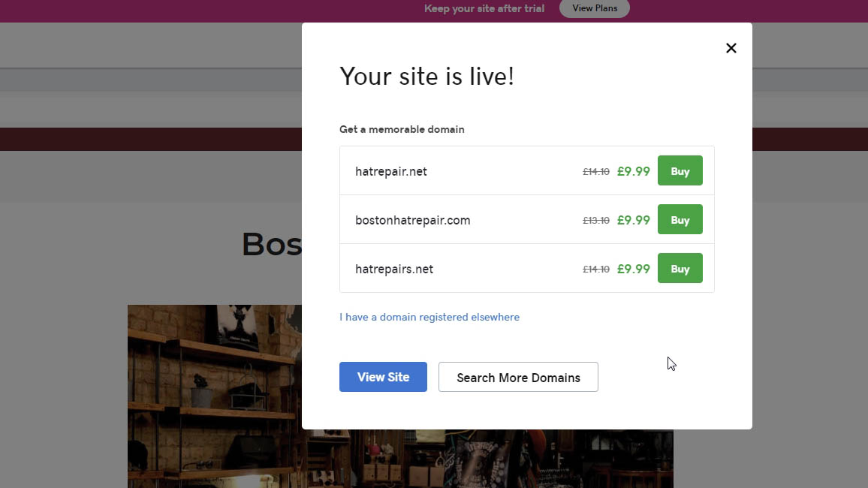Click the View Site button
The image size is (868, 488).
(x=383, y=377)
